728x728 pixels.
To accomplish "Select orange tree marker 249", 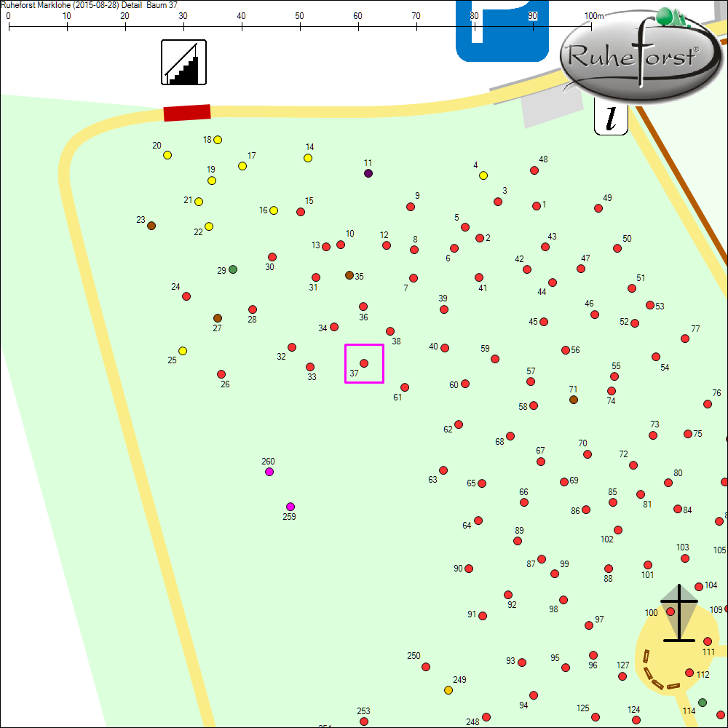I will [x=448, y=690].
